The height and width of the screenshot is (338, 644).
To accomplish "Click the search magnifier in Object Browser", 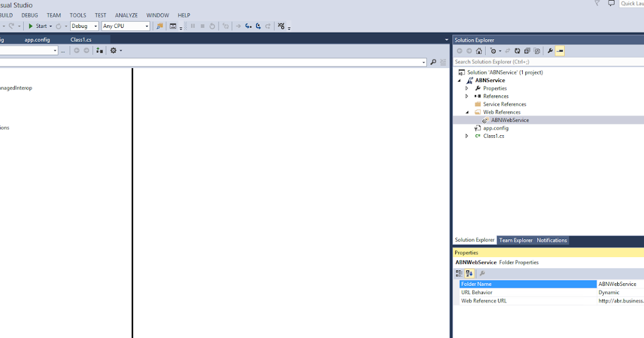I will click(x=433, y=62).
